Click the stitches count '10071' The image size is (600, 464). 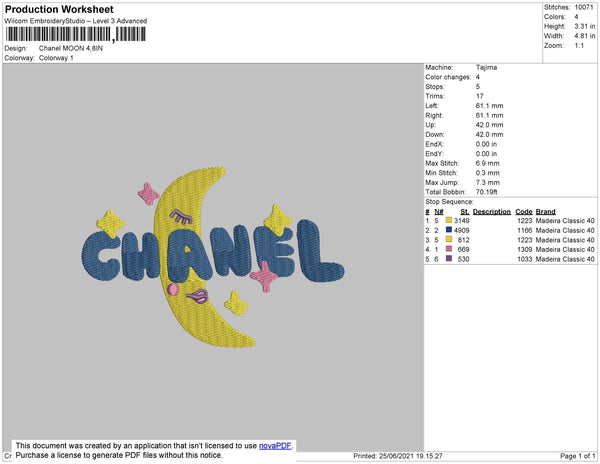(x=584, y=7)
